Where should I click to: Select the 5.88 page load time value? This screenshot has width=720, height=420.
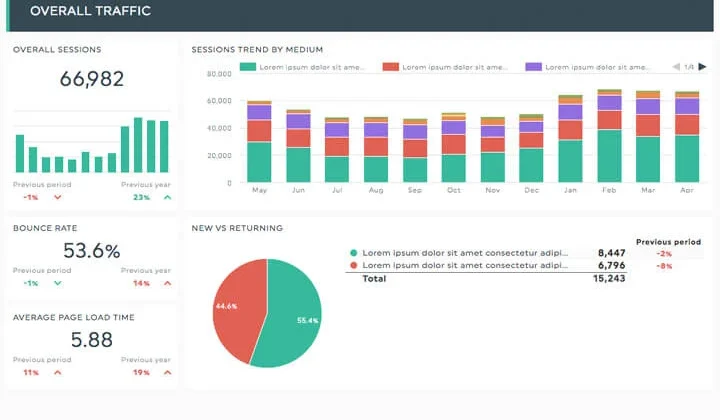(92, 340)
